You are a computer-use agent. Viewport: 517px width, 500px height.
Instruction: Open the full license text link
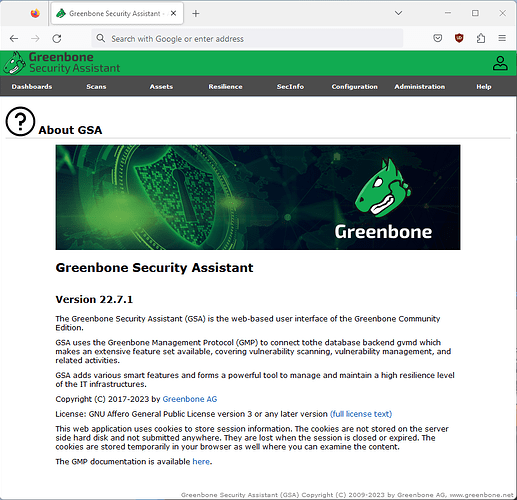[x=361, y=414]
